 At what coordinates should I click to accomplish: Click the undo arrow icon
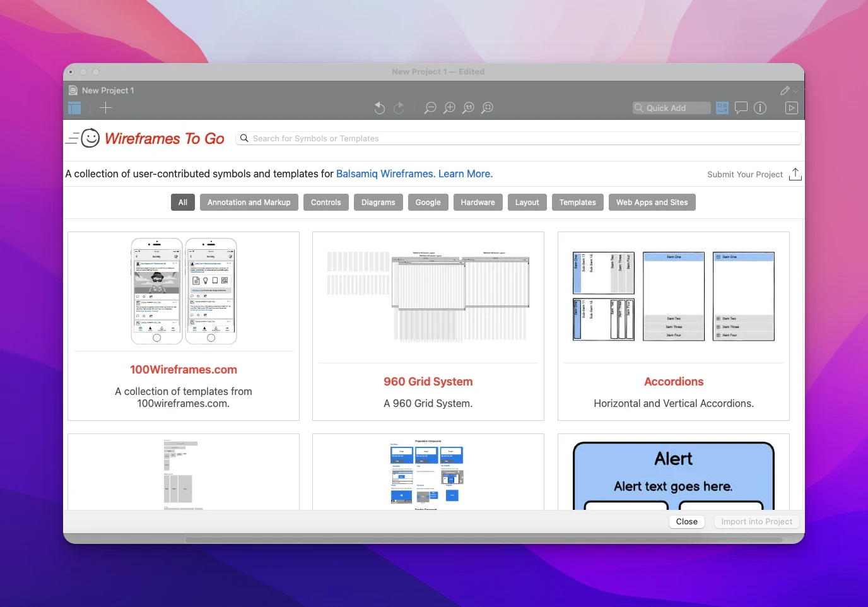pos(379,108)
